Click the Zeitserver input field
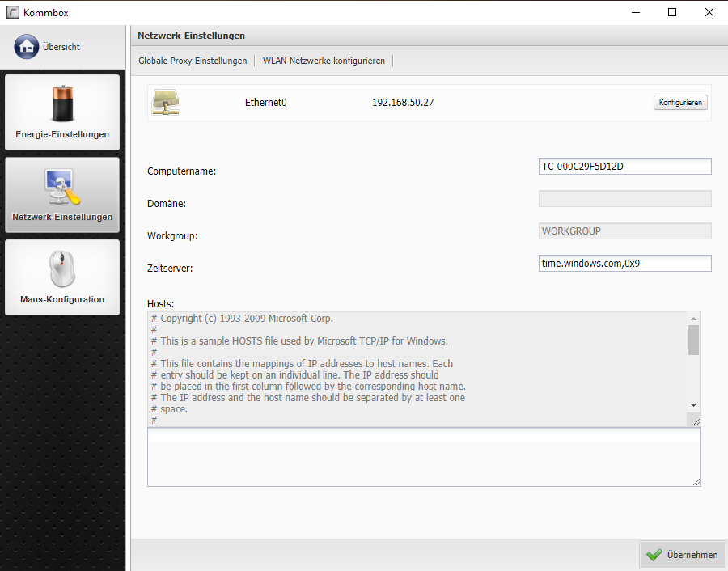Image resolution: width=728 pixels, height=571 pixels. 624,264
